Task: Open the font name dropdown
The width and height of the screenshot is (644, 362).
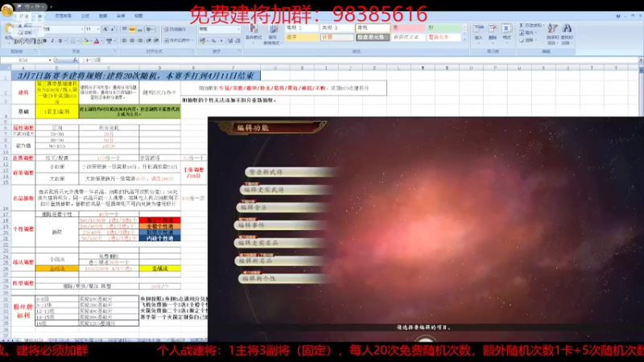Action: [82, 29]
